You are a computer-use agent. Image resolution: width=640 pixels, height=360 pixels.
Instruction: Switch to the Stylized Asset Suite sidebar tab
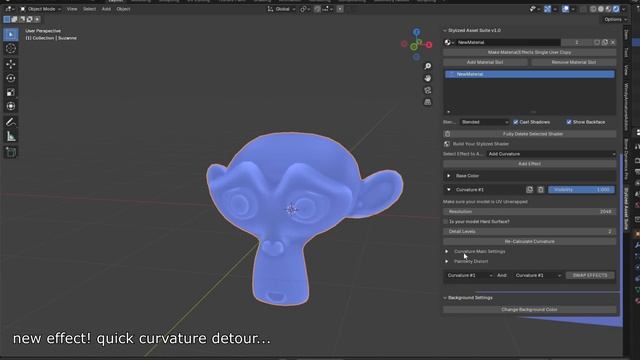[626, 208]
